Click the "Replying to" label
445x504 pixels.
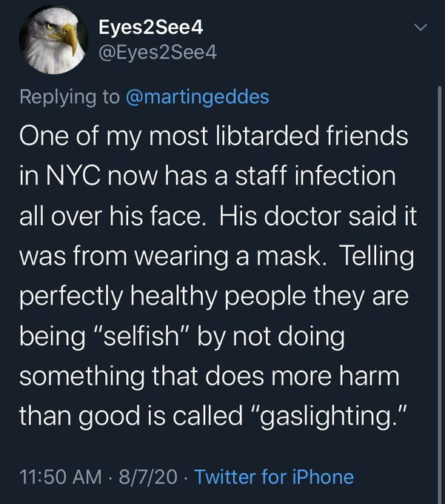(70, 97)
